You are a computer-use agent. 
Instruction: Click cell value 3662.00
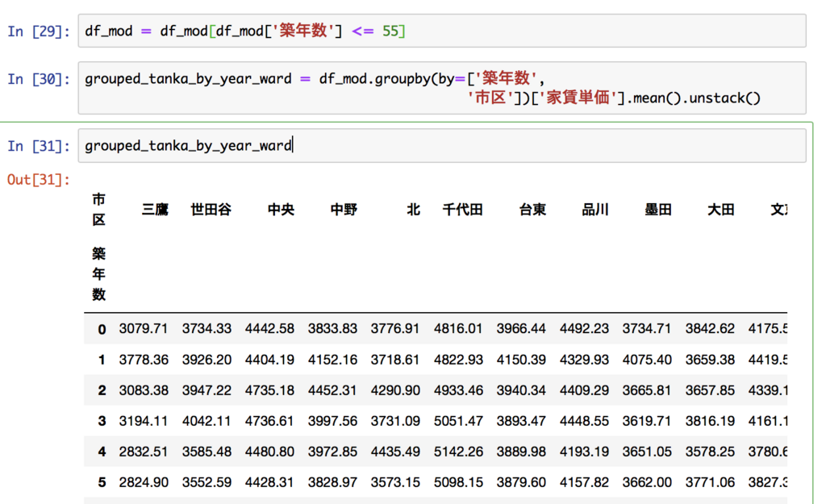tap(647, 482)
